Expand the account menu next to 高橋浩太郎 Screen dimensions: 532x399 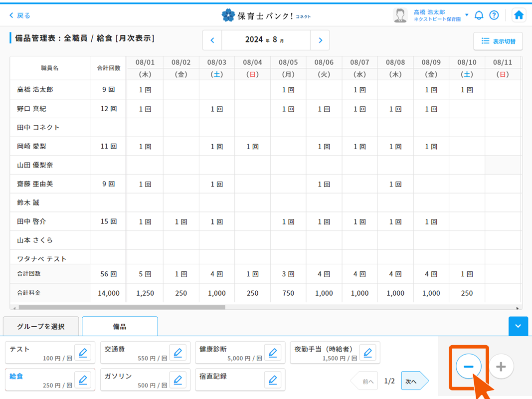(x=466, y=14)
